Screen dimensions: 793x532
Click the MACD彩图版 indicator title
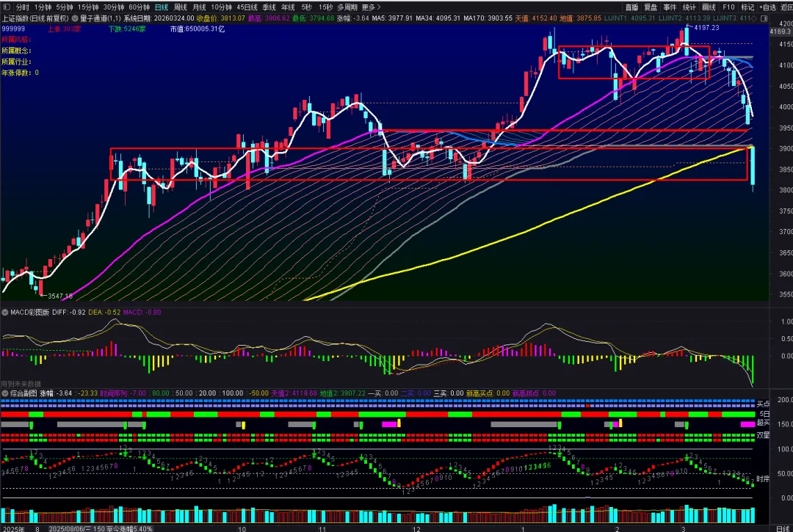30,312
